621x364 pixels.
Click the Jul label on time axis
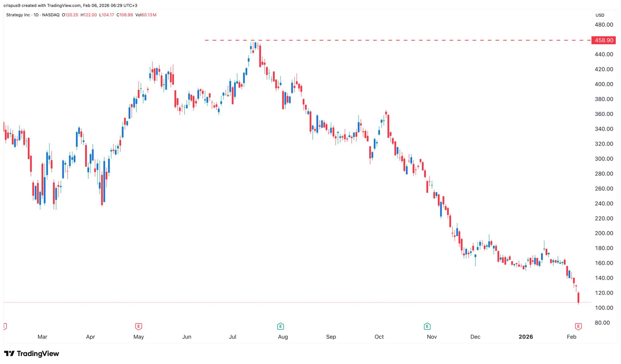(x=233, y=337)
